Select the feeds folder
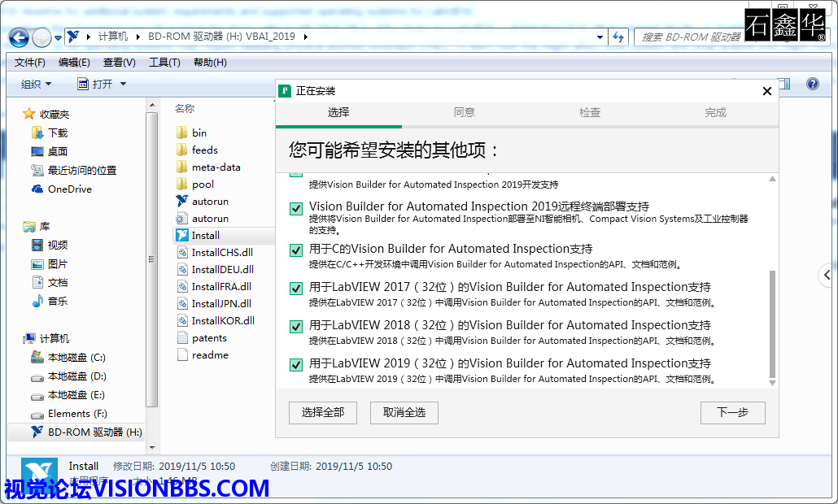The width and height of the screenshot is (838, 504). (197, 150)
